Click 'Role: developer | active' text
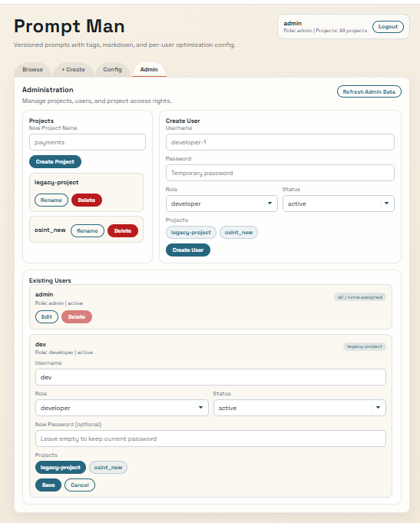The image size is (420, 523). pos(64,353)
